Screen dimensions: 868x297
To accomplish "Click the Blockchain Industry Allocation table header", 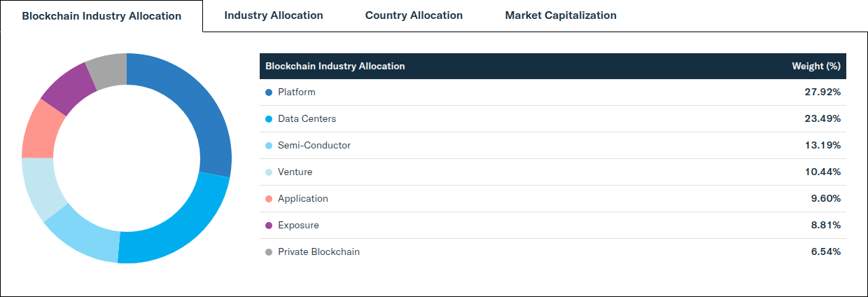I will pyautogui.click(x=335, y=67).
